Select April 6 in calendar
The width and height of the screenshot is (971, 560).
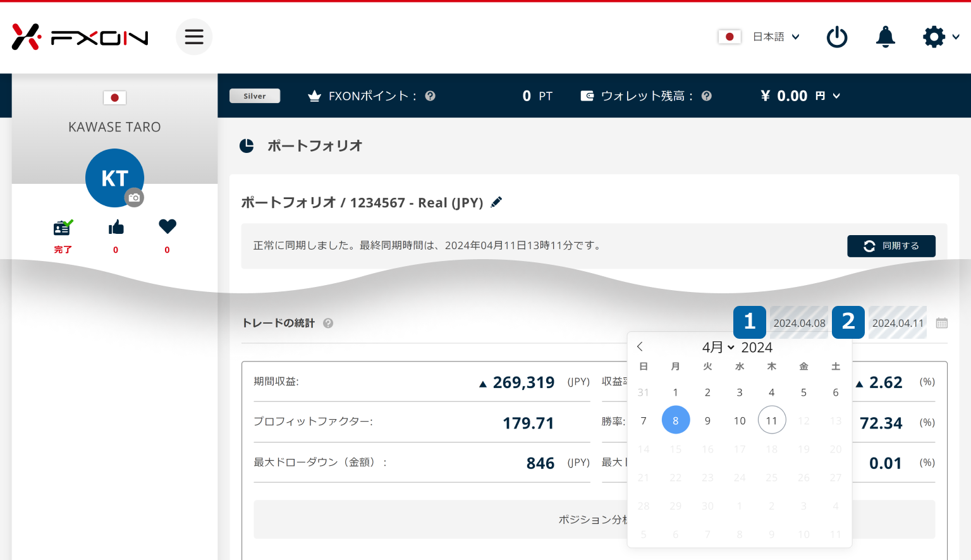[x=836, y=393]
